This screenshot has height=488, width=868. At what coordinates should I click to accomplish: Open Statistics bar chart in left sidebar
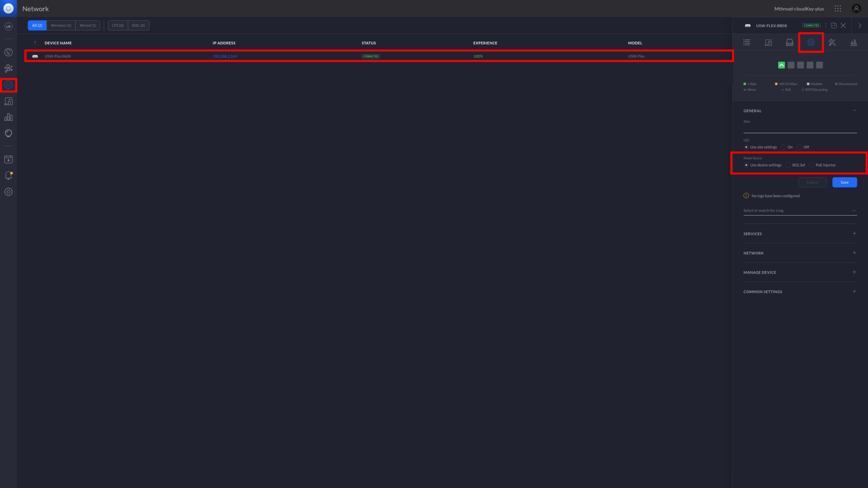coord(8,117)
